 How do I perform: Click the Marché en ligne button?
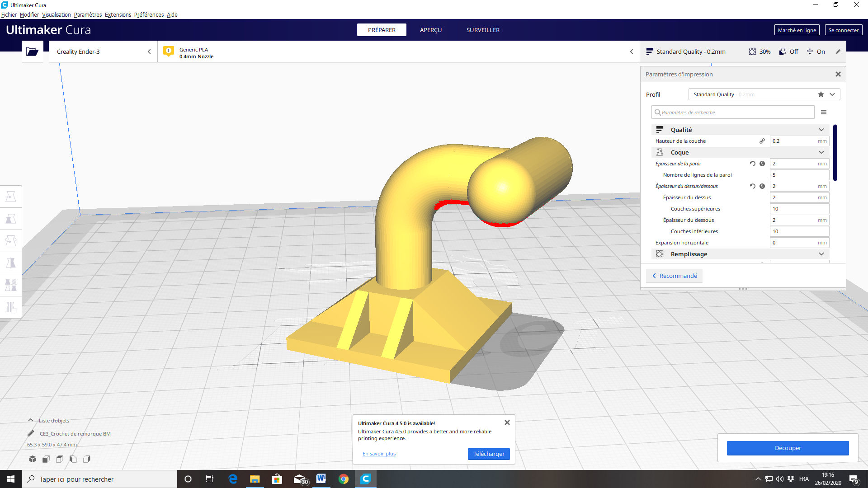pyautogui.click(x=797, y=30)
